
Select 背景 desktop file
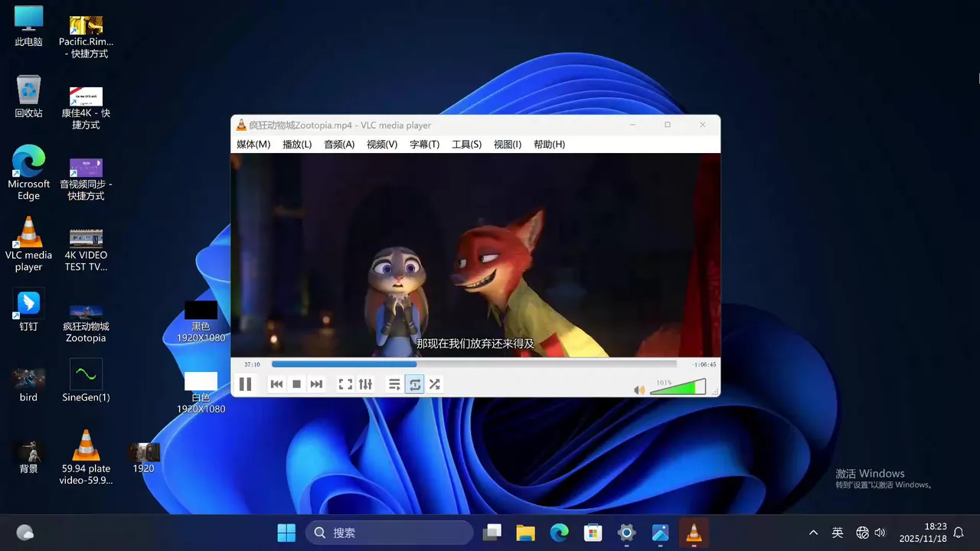pos(28,456)
